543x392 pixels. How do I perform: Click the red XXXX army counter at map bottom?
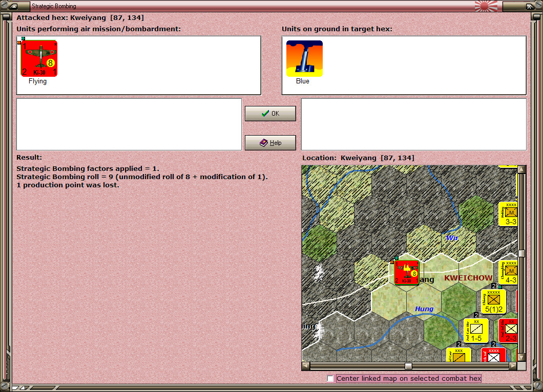[493, 355]
